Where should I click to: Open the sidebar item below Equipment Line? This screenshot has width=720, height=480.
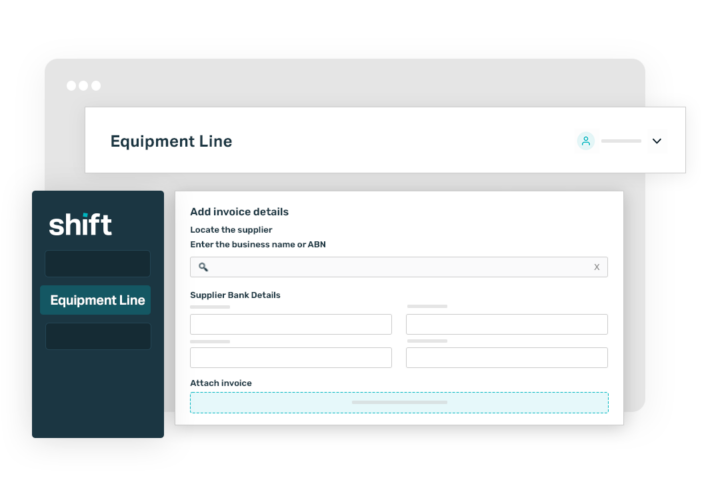click(x=98, y=336)
